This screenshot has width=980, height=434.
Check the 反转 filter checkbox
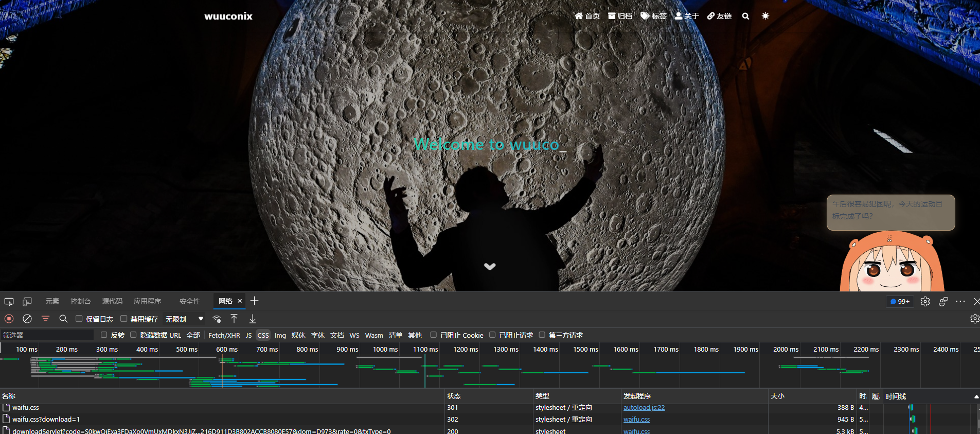[x=104, y=335]
